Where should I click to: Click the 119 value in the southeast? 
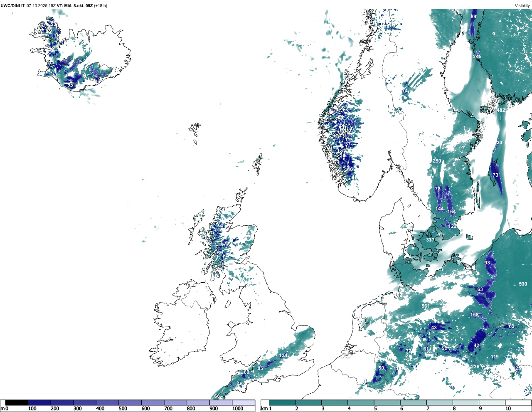[495, 357]
